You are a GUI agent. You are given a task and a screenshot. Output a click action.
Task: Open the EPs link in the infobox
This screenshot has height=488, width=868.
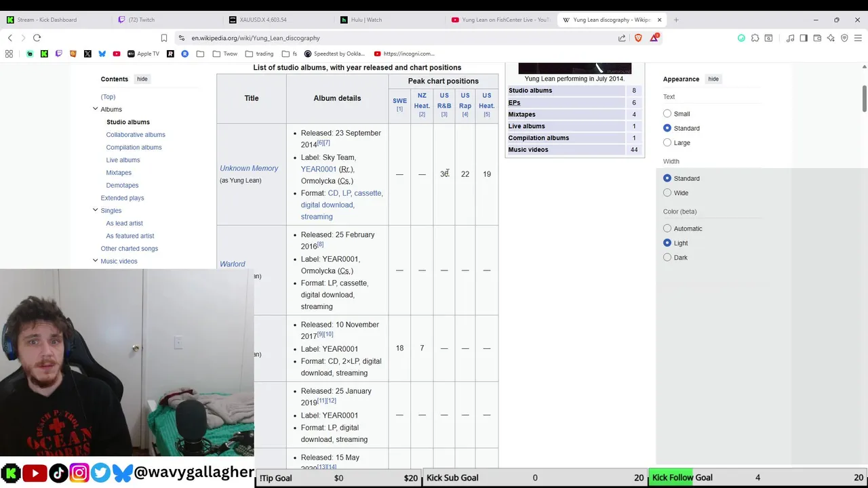pyautogui.click(x=514, y=102)
